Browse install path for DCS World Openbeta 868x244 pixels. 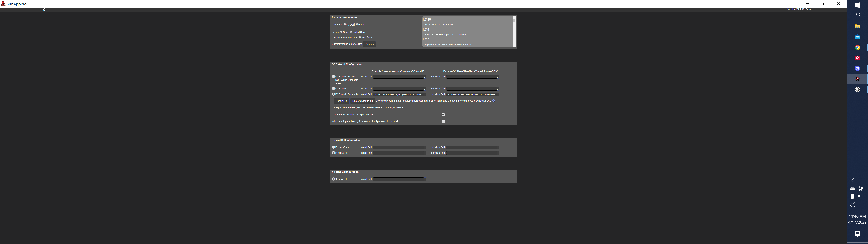pos(425,94)
